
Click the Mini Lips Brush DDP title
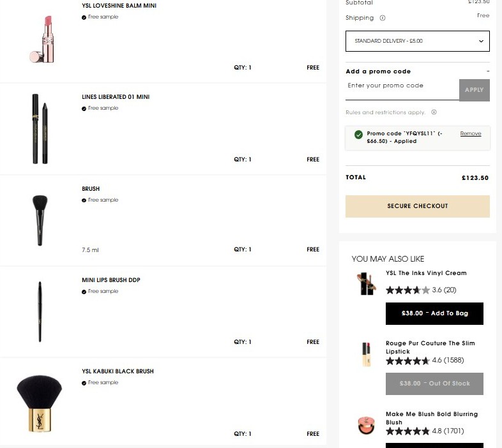(111, 280)
